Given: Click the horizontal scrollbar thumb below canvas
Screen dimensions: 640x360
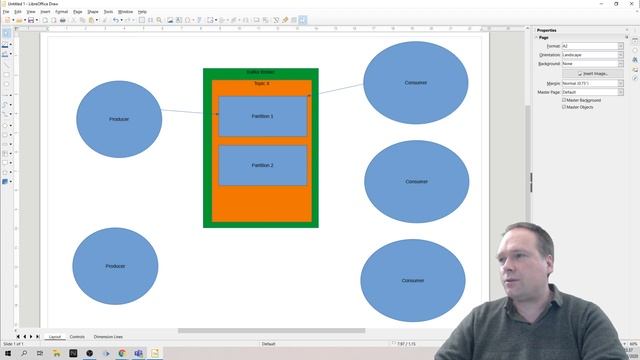Looking at the screenshot, I should 271,331.
